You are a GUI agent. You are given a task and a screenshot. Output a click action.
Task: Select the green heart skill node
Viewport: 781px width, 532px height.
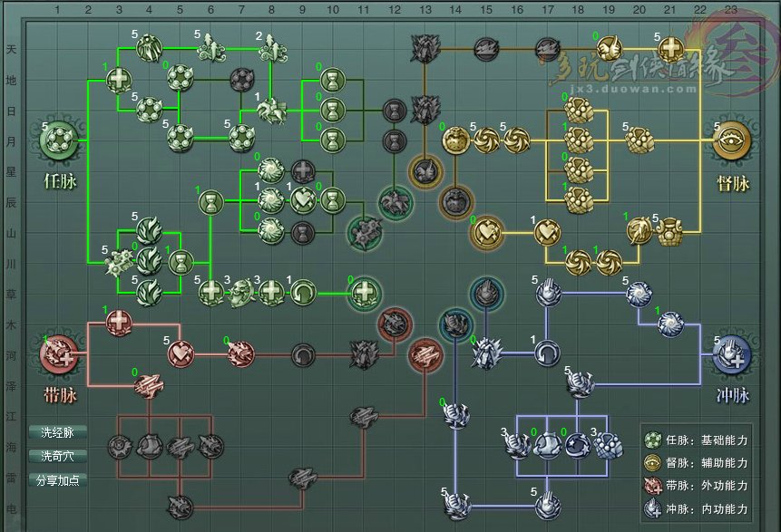click(x=302, y=200)
